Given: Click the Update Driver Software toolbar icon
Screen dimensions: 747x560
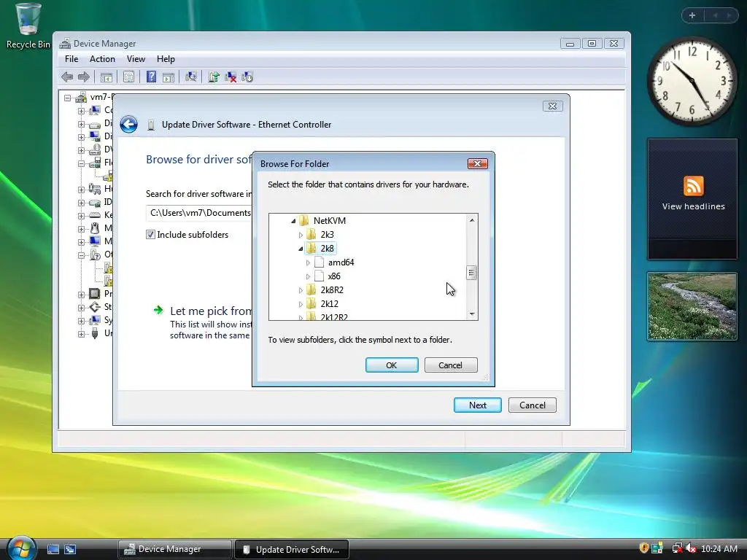Looking at the screenshot, I should (214, 77).
